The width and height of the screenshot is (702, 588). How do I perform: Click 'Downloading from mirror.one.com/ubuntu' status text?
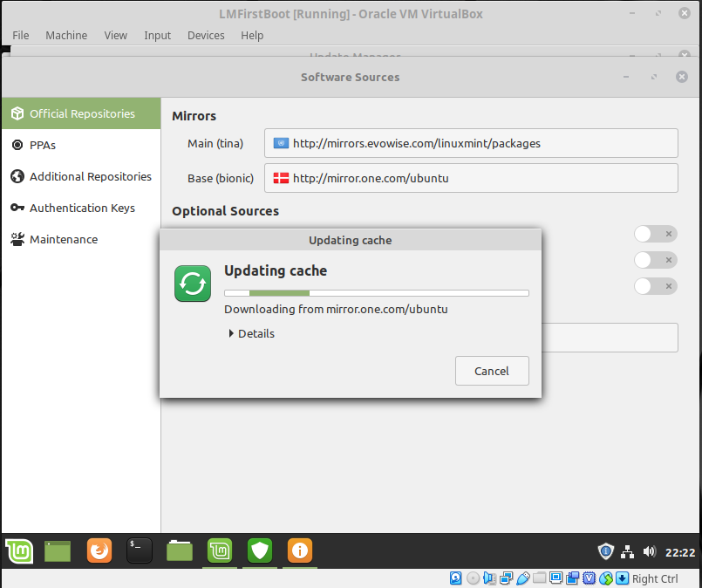point(336,310)
